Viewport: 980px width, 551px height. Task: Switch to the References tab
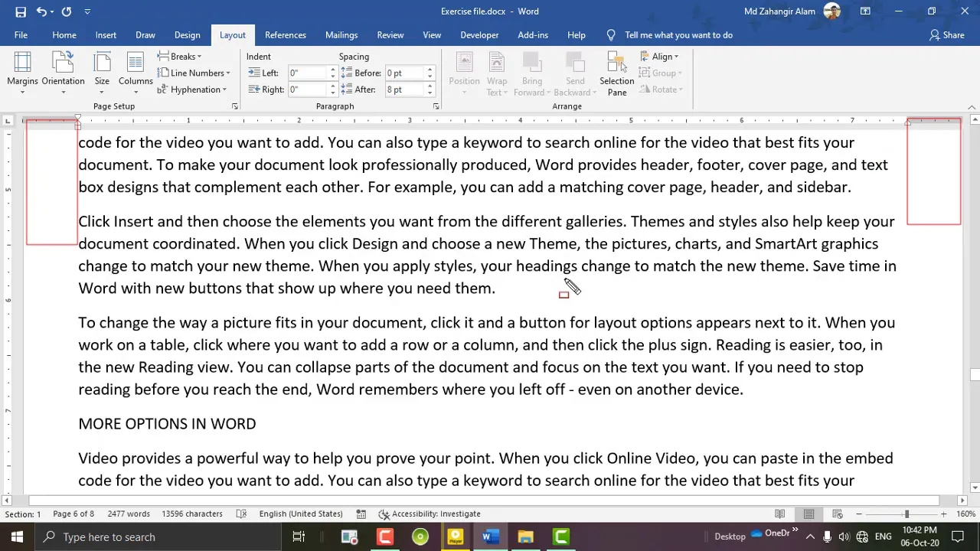tap(286, 35)
